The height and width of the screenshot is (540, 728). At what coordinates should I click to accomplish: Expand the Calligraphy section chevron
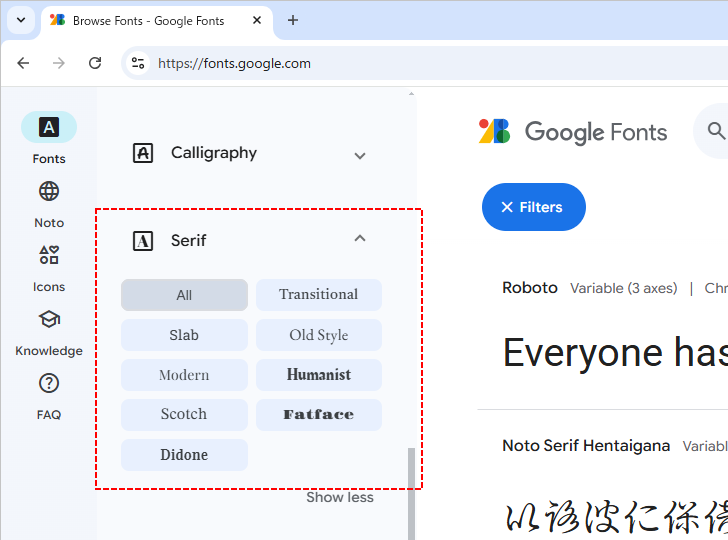click(x=360, y=156)
